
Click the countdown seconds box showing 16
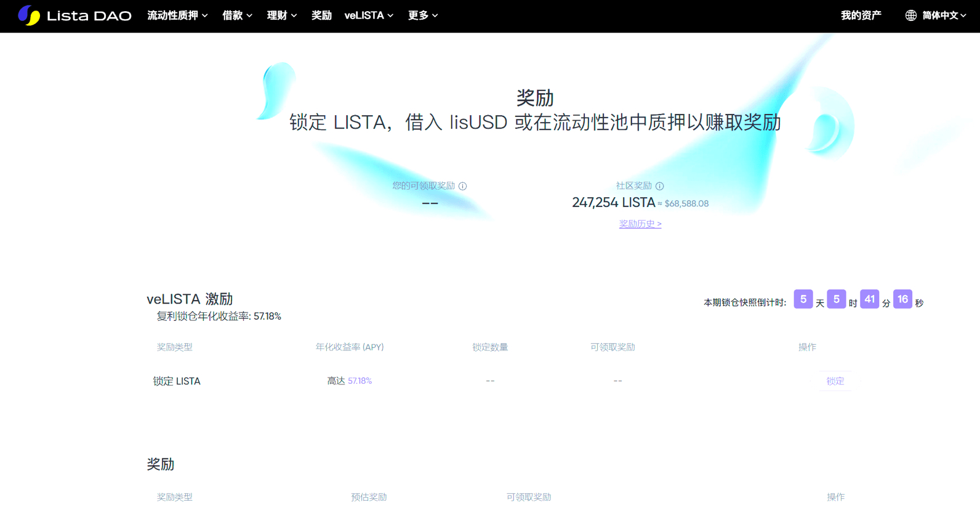click(902, 299)
